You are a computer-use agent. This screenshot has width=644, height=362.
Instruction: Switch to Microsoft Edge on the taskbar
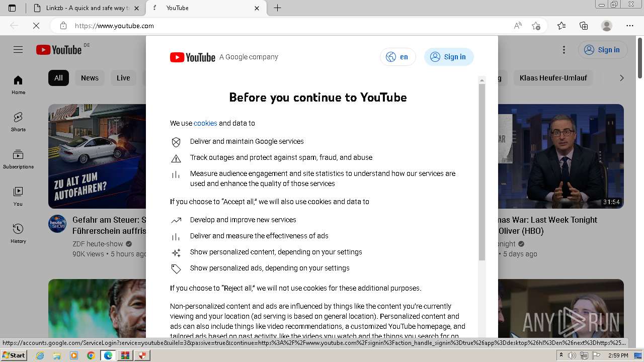(x=108, y=355)
